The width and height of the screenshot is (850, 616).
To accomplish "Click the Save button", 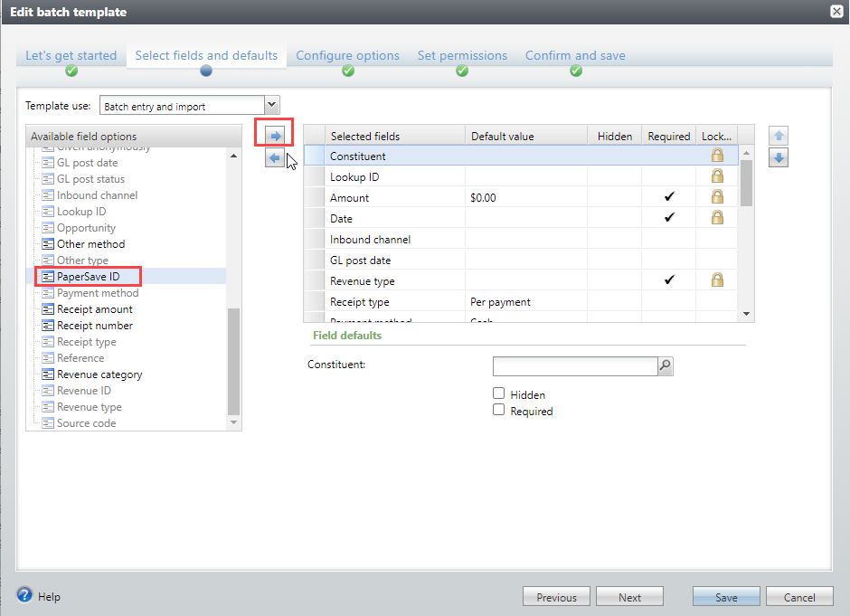I will [x=726, y=597].
